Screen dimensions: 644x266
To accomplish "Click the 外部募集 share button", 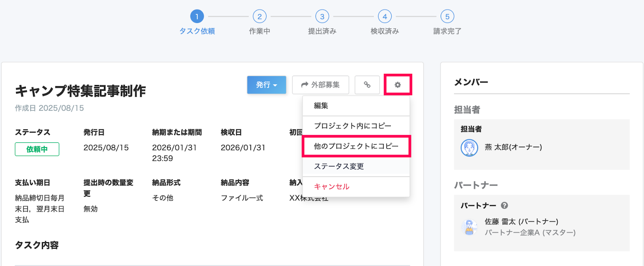I will tap(320, 85).
